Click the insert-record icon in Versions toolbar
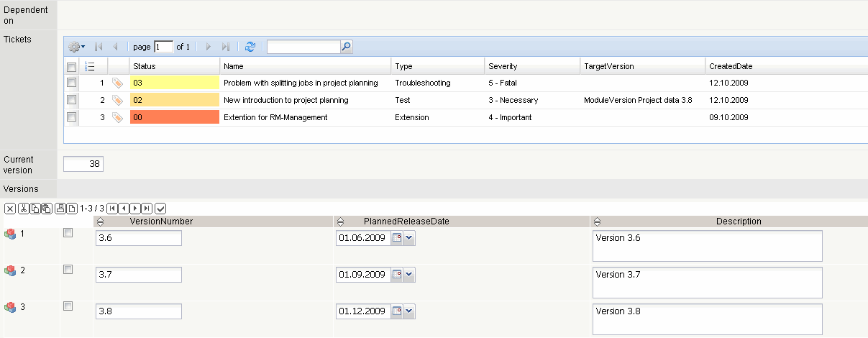 [x=60, y=209]
